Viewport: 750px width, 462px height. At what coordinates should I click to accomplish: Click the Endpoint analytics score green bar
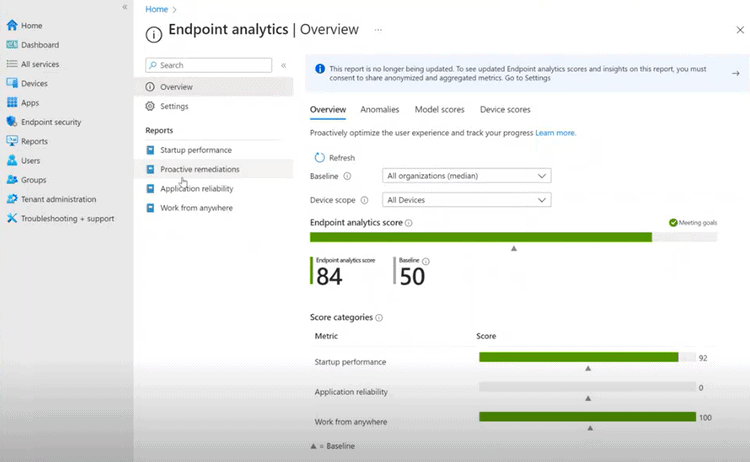point(481,237)
